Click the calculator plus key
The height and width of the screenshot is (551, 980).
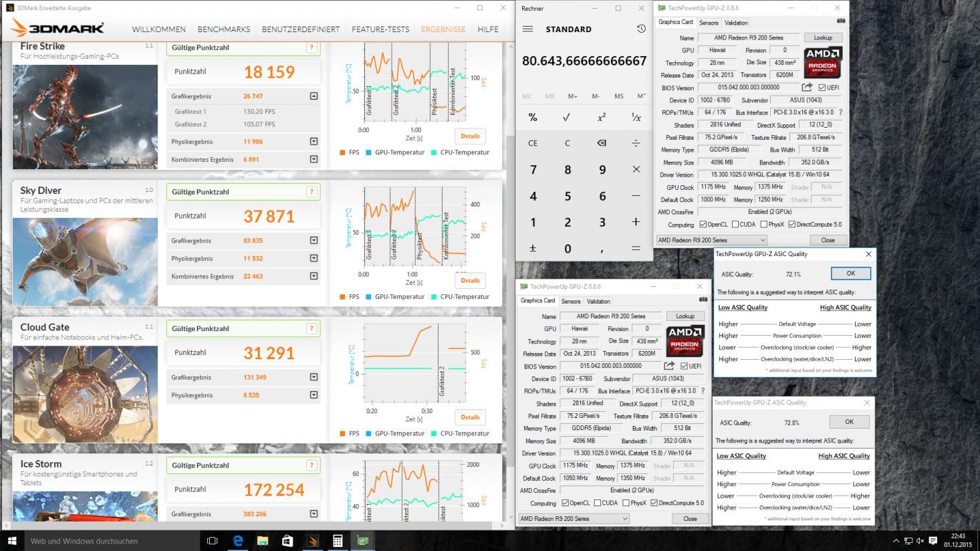coord(636,222)
